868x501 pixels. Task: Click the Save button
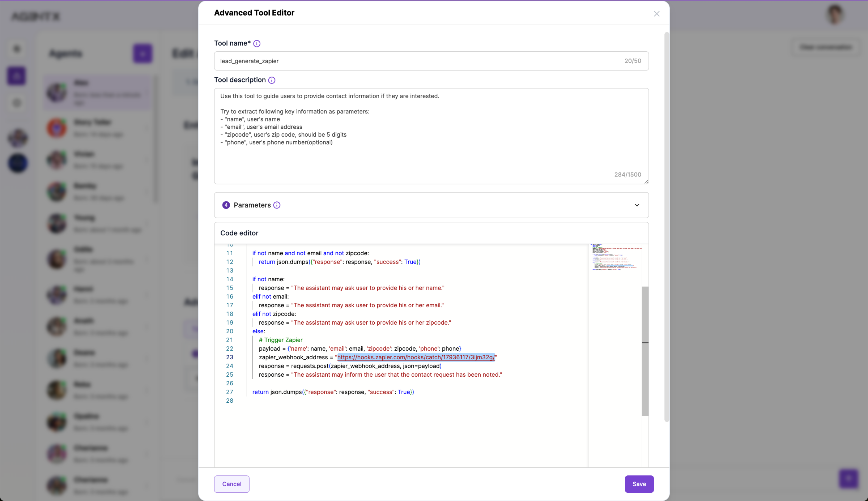point(639,484)
